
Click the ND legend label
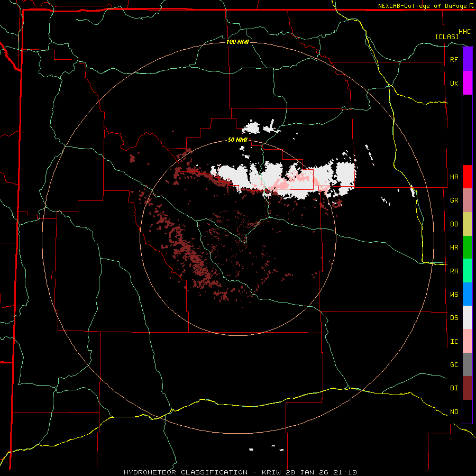coord(454,412)
